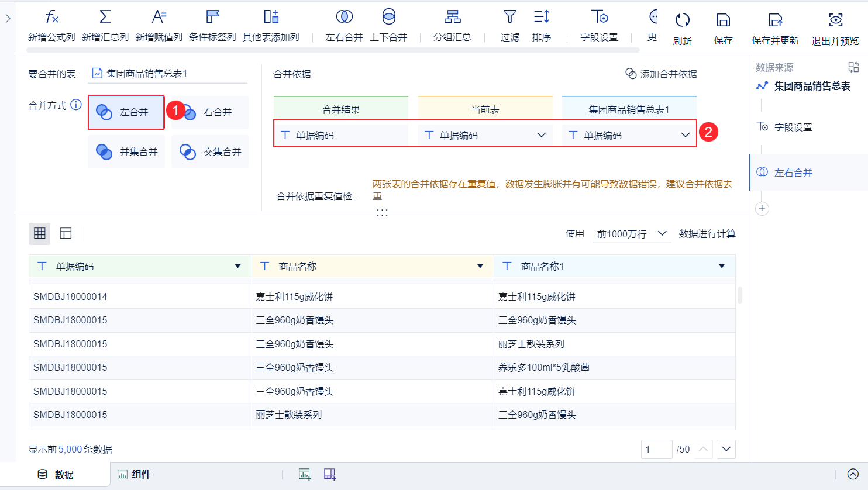Screen dimensions: 868x490
Task: Add a 新增汇总列 summary column
Action: coord(105,26)
